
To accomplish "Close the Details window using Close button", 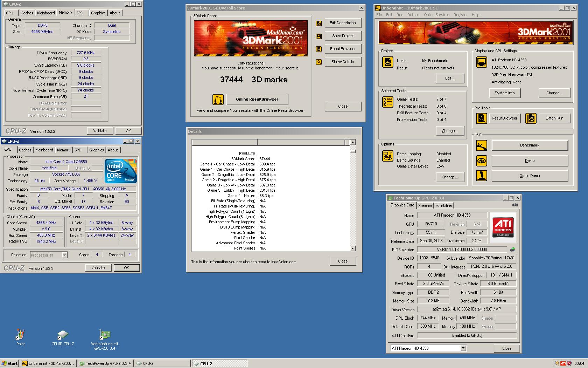I will click(343, 261).
